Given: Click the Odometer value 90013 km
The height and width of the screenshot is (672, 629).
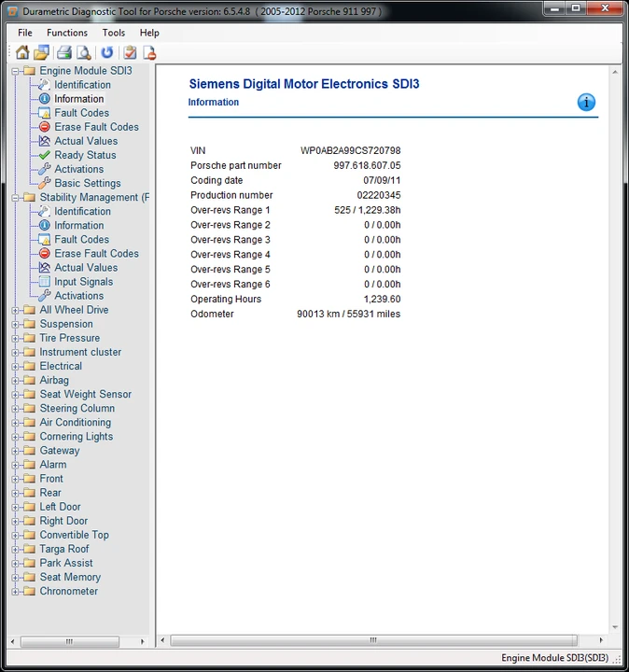Looking at the screenshot, I should click(318, 314).
